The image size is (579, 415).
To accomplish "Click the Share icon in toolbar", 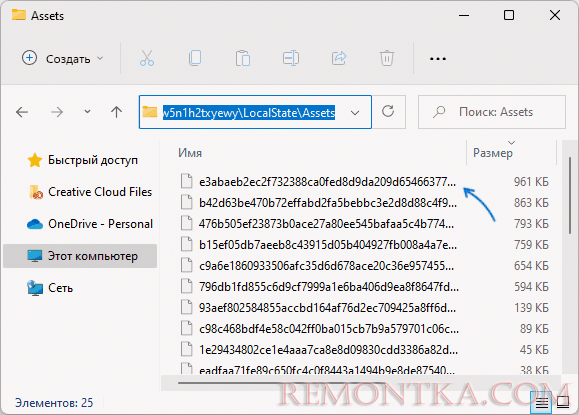I will pyautogui.click(x=339, y=58).
